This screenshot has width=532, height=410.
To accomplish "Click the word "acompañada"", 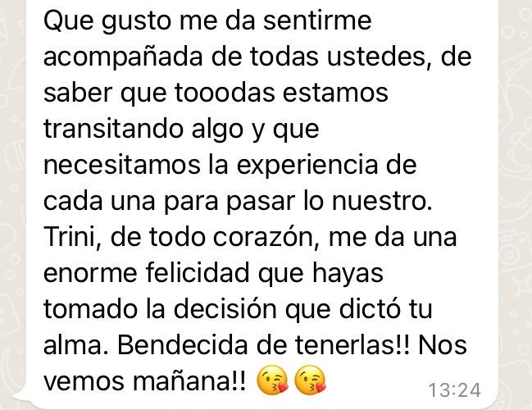I will tap(123, 57).
